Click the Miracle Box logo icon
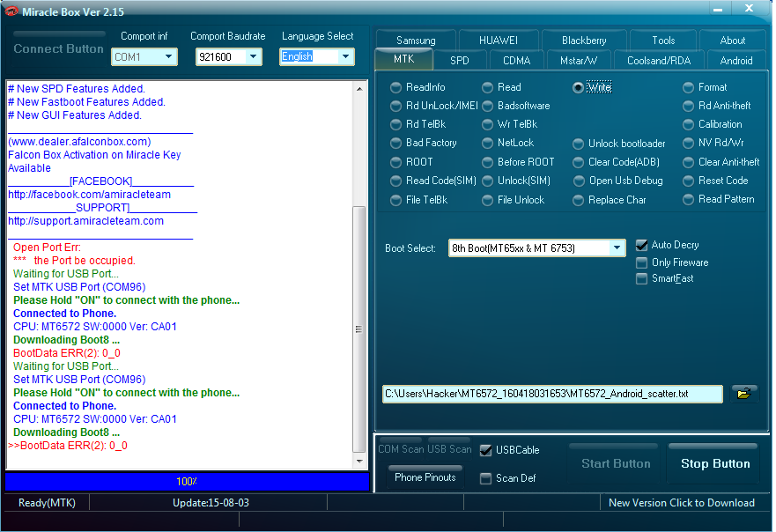The width and height of the screenshot is (776, 532). (x=11, y=11)
